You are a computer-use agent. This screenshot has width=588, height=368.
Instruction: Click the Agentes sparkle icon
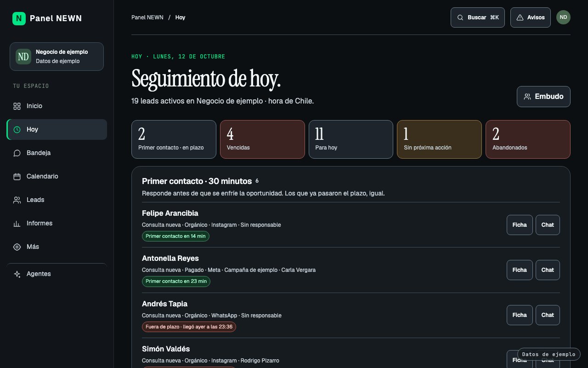coord(17,274)
